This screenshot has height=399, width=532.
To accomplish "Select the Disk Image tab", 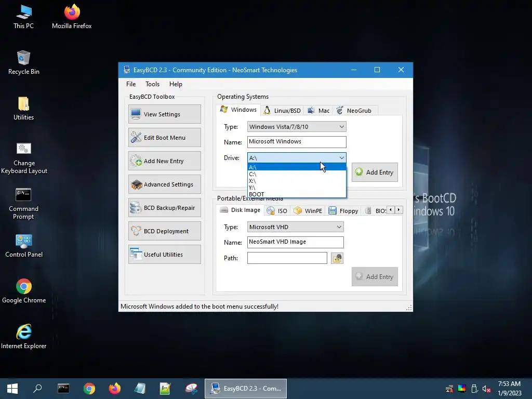I will click(x=240, y=210).
